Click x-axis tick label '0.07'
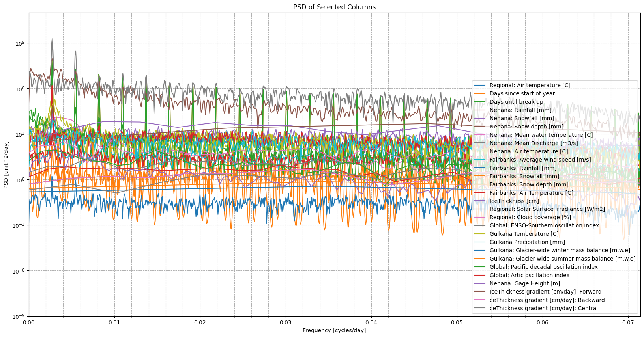 click(628, 322)
